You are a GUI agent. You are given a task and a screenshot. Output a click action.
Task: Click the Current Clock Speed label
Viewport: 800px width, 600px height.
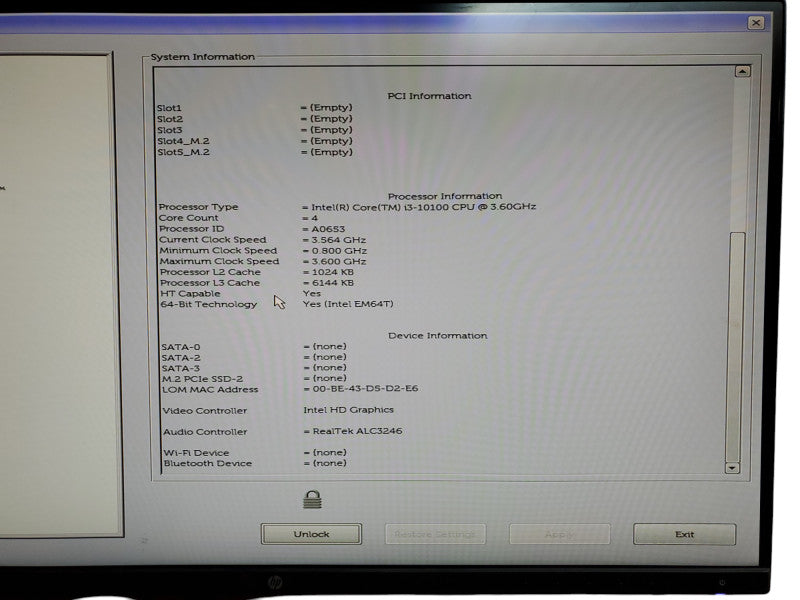point(213,239)
